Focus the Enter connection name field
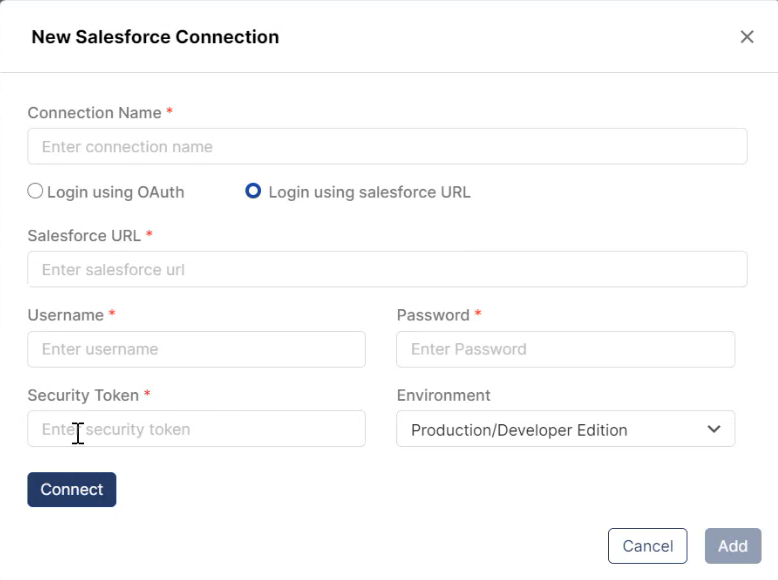The height and width of the screenshot is (580, 778). point(387,147)
